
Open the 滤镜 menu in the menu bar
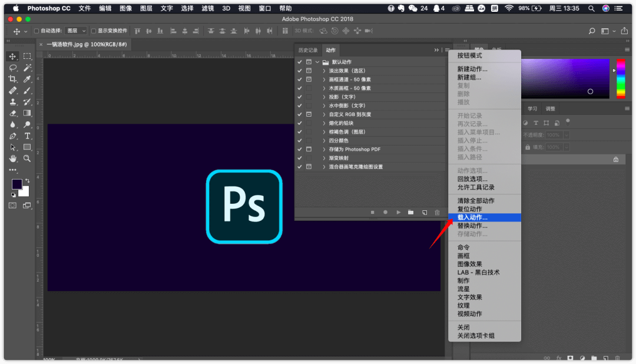coord(208,8)
